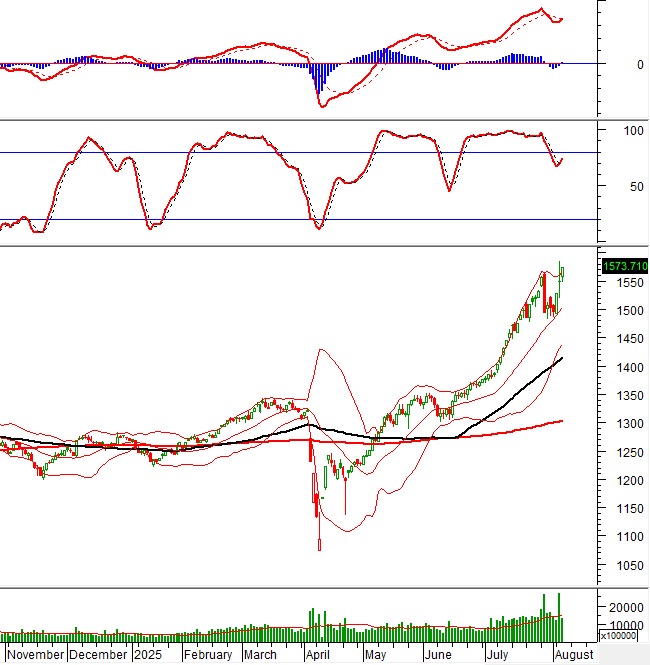Click the 1550 price axis value
The image size is (650, 665).
pos(630,282)
